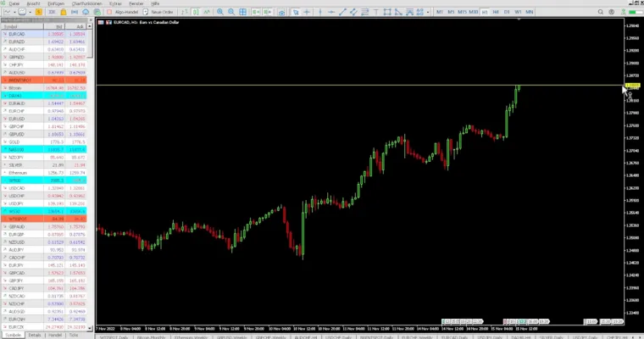Click the Symbol column header
The width and height of the screenshot is (644, 339).
(22, 26)
